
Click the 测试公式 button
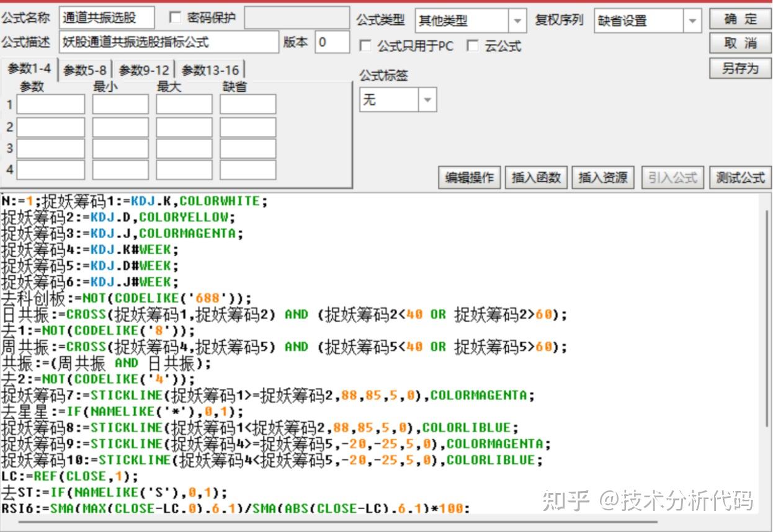tap(740, 177)
